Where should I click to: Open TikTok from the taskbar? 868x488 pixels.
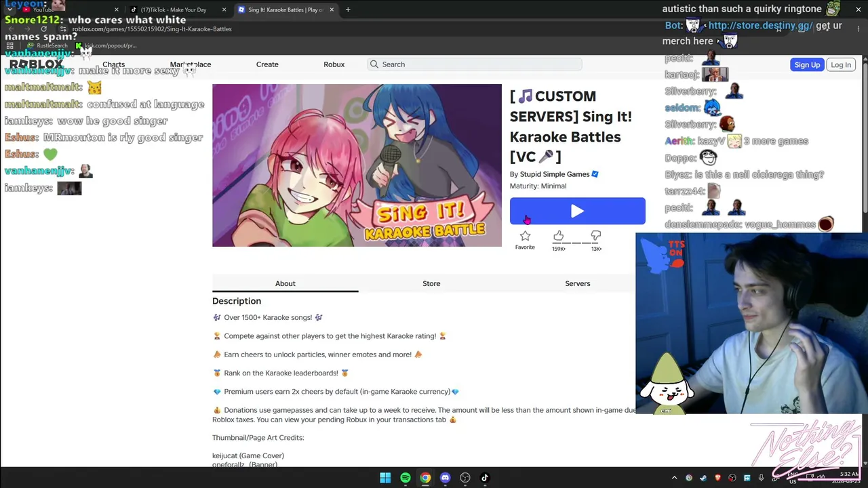click(485, 478)
